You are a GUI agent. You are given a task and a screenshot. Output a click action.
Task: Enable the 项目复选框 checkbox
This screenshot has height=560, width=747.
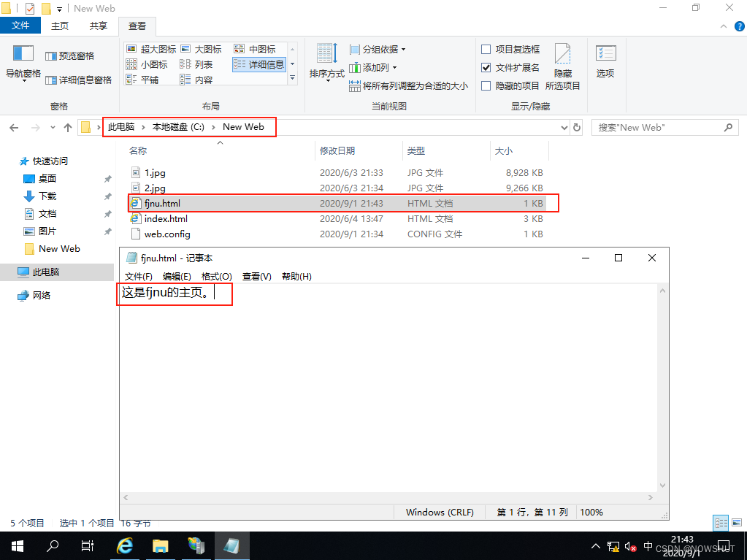[487, 49]
